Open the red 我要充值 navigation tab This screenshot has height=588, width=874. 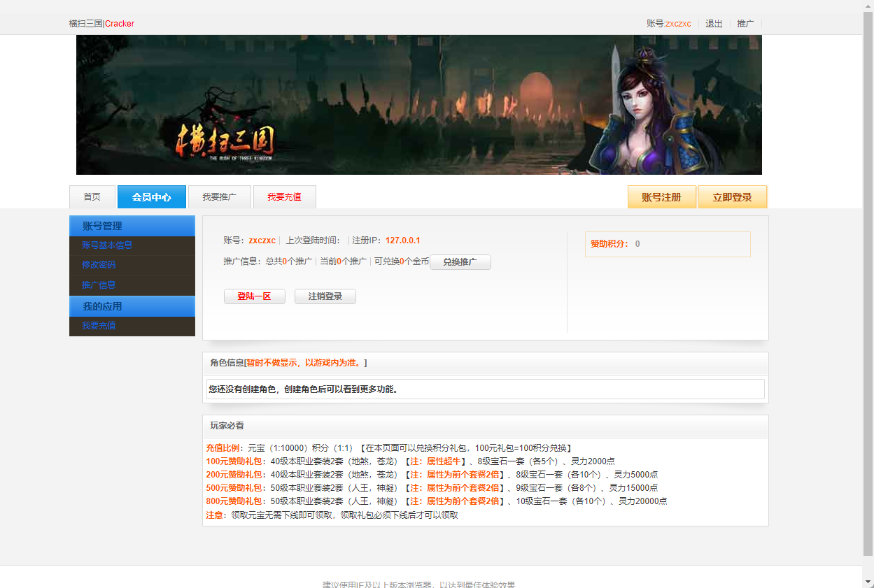(284, 197)
